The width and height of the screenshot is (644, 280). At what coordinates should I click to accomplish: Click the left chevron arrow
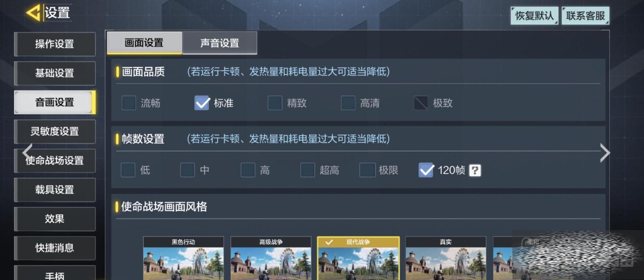(x=27, y=152)
